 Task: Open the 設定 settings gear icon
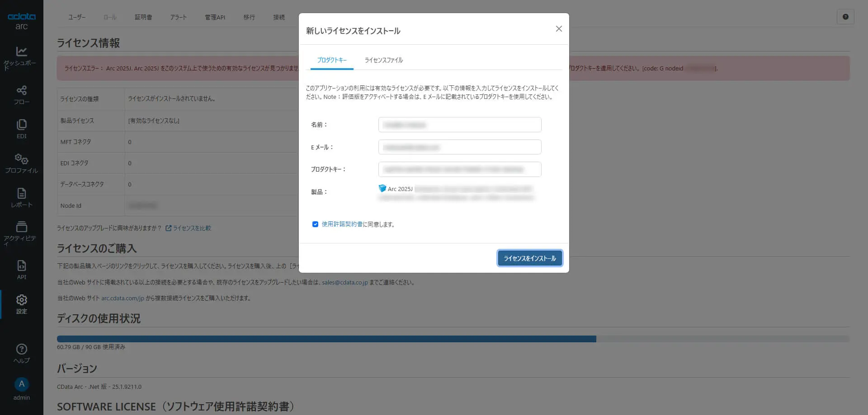coord(21,300)
